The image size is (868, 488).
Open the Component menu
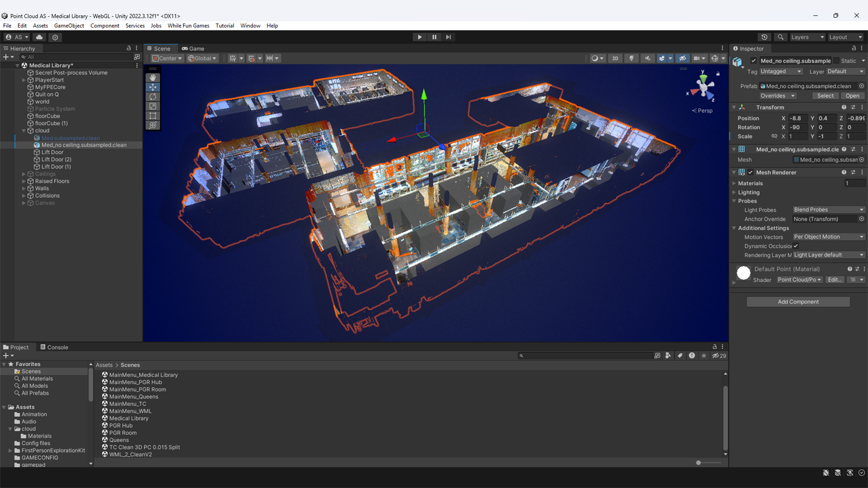click(105, 25)
